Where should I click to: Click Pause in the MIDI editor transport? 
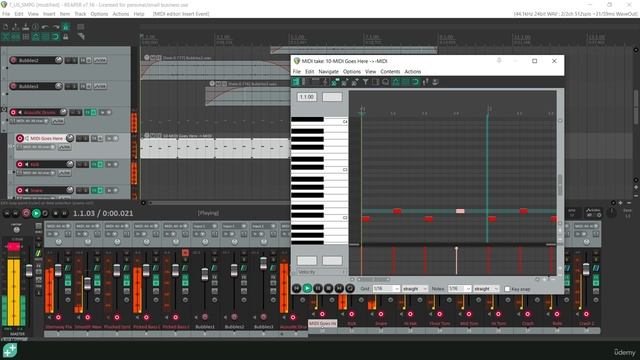click(x=318, y=288)
